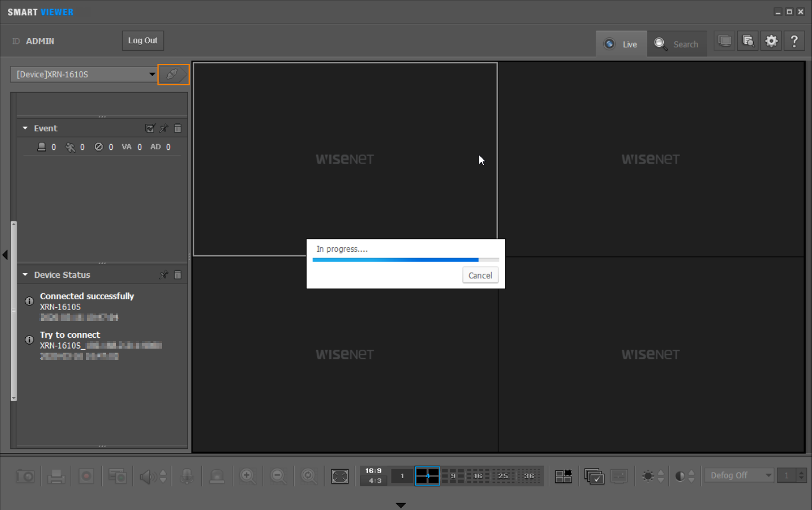Select the top-left Wisenet video tile

coord(345,159)
